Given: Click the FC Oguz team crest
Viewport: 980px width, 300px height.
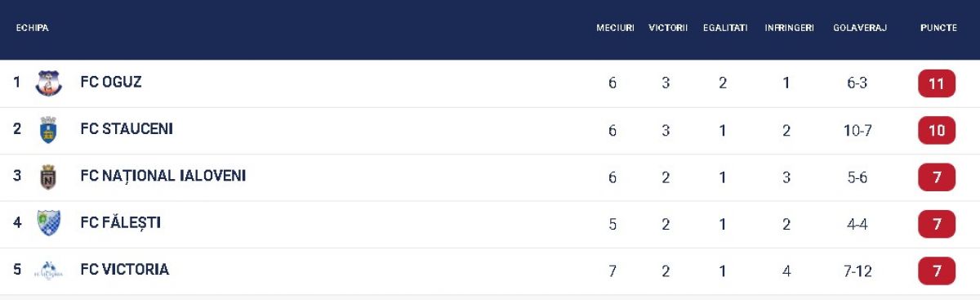Looking at the screenshot, I should (x=49, y=83).
